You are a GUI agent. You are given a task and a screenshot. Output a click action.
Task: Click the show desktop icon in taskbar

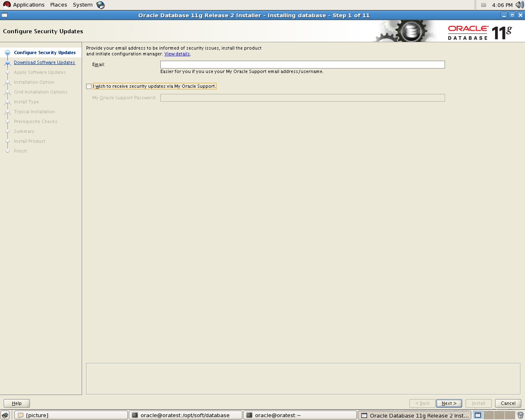pyautogui.click(x=5, y=415)
